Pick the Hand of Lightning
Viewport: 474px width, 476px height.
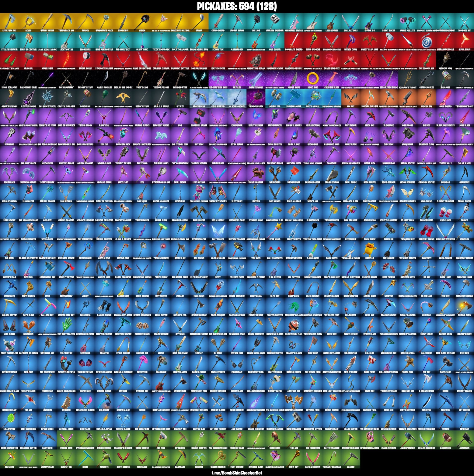click(x=142, y=61)
